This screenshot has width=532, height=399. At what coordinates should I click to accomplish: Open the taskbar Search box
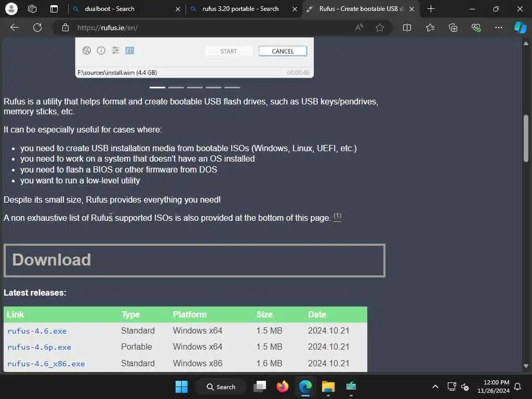pyautogui.click(x=221, y=387)
